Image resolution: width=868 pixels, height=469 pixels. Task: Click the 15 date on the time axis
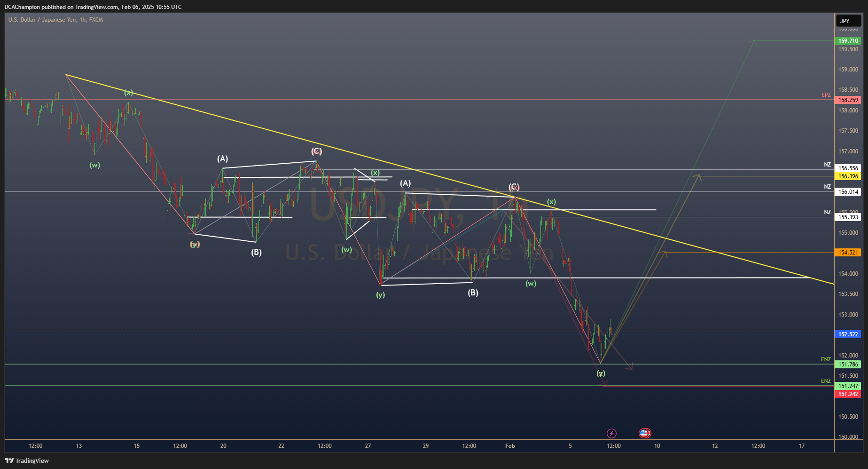[137, 446]
